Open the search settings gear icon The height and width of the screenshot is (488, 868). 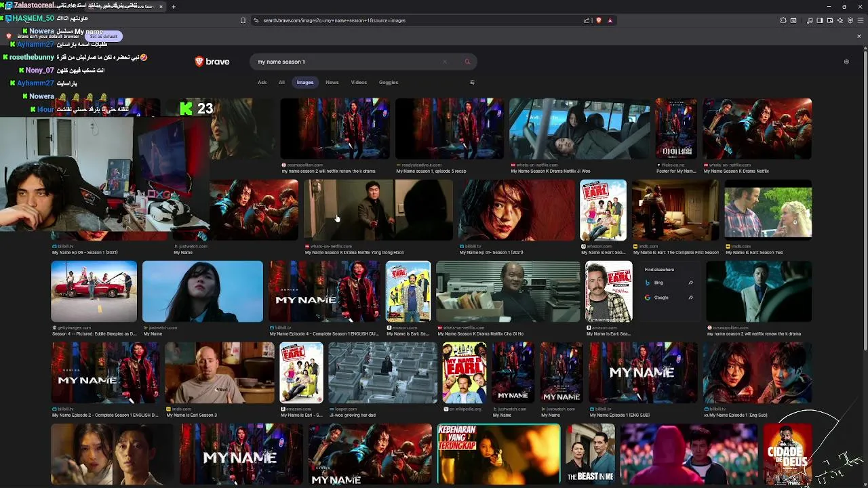846,62
